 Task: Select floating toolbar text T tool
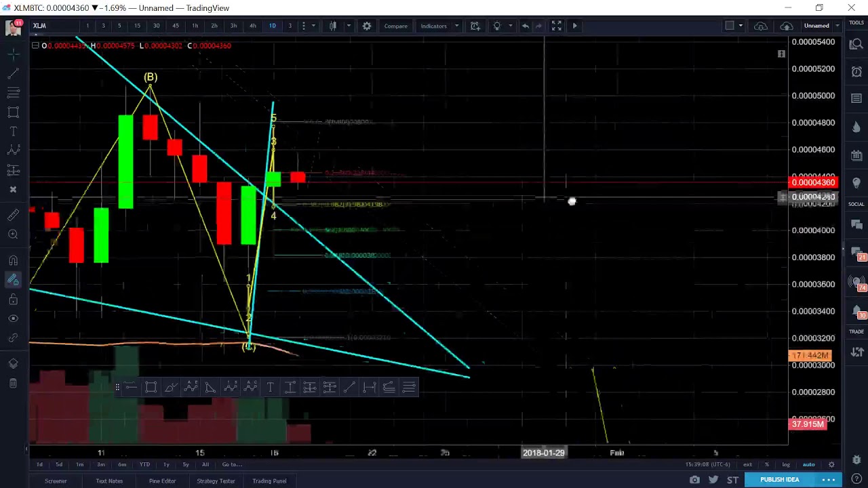click(x=270, y=387)
